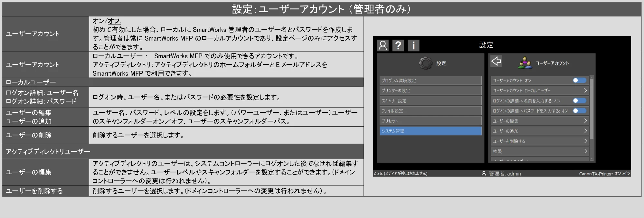Click description 削除するユーザーを選択します。 in ユーザーの削除 row
Viewport: 644px width, 218px height.
tap(138, 135)
